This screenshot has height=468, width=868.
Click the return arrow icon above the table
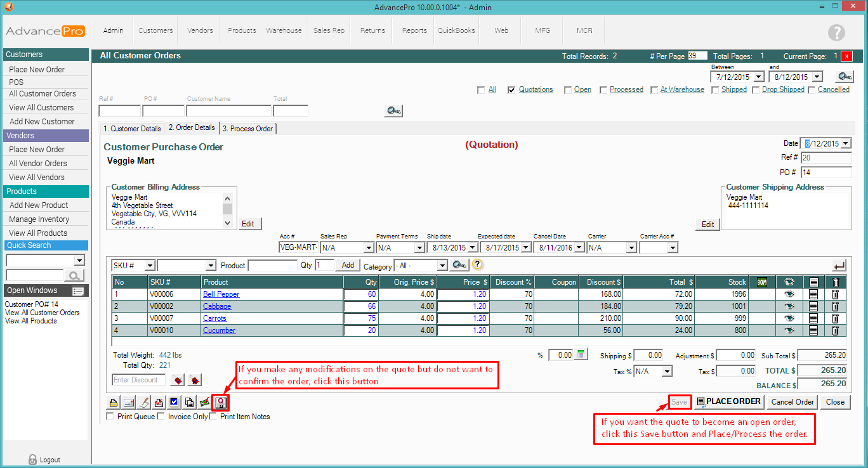tap(839, 266)
